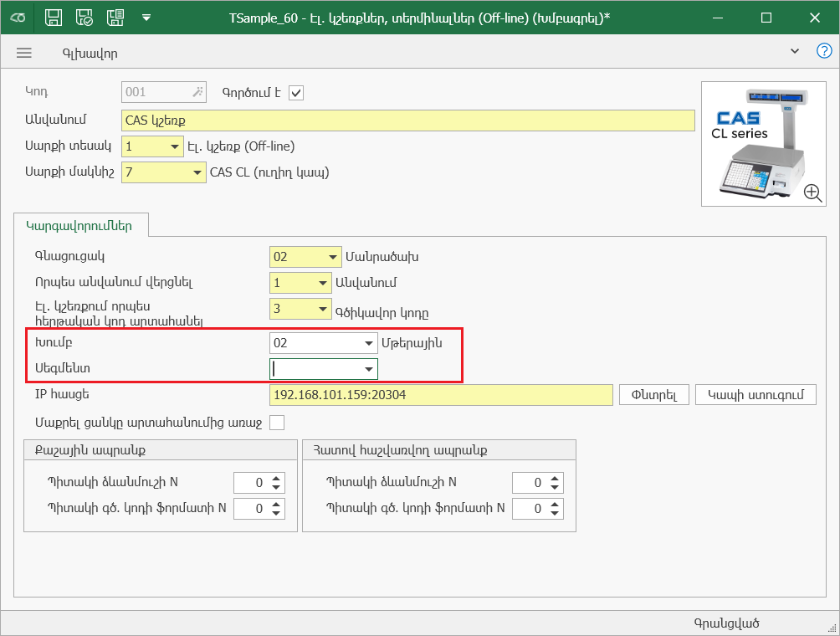Select the Կարգավորումներ tab
Viewport: 840px width, 636px height.
80,225
